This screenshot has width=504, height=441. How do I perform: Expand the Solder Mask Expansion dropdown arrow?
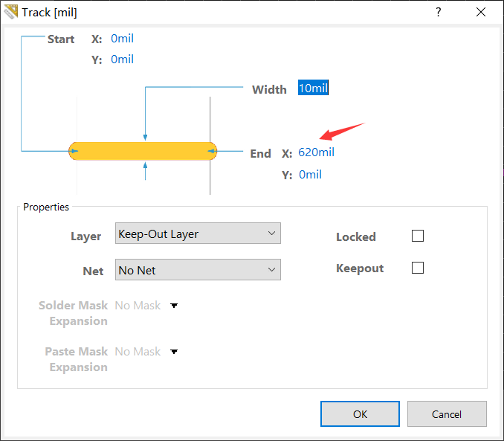pyautogui.click(x=174, y=305)
